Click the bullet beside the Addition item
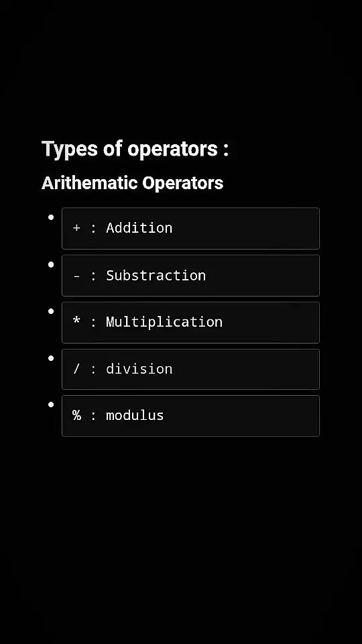The height and width of the screenshot is (644, 362). point(51,217)
